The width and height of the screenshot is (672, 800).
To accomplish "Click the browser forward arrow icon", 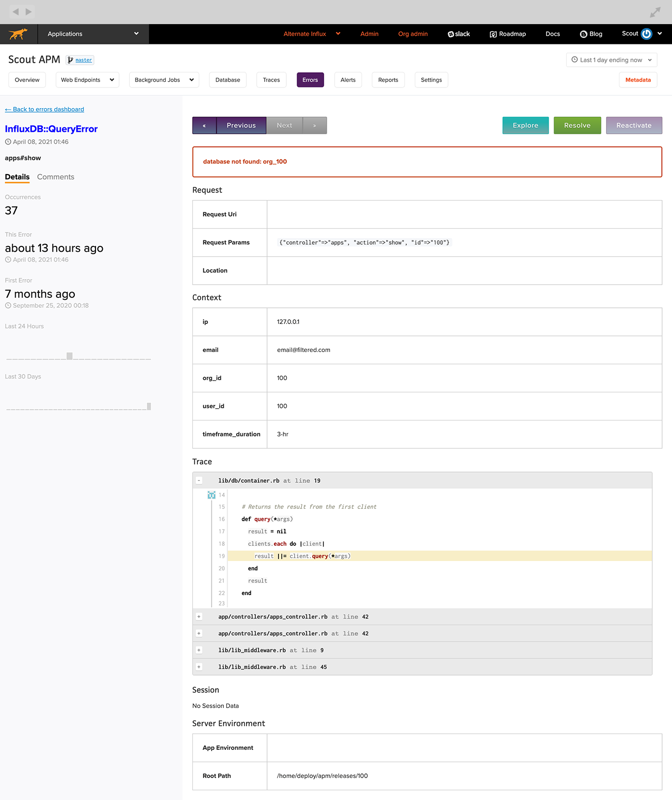I will [29, 11].
